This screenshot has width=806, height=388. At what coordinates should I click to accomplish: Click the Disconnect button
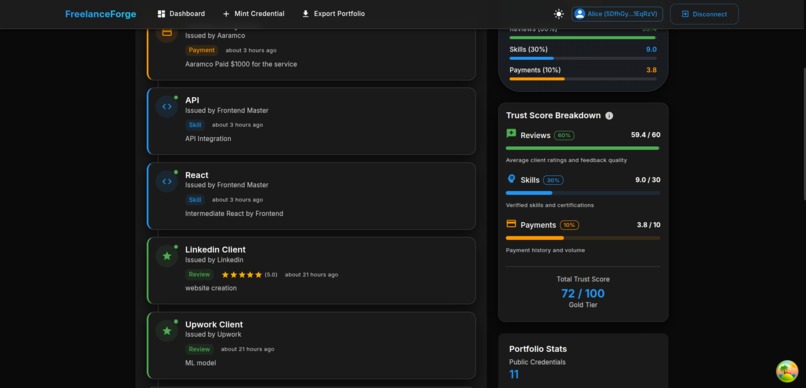click(704, 14)
